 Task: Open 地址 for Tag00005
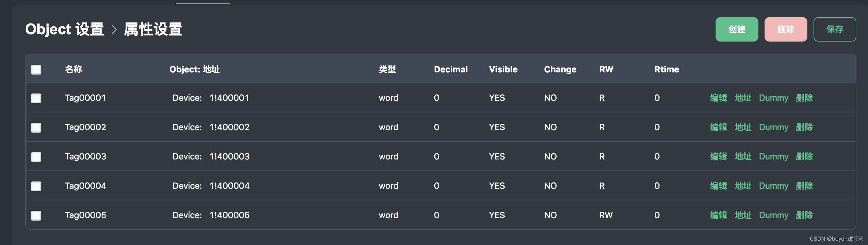click(743, 215)
